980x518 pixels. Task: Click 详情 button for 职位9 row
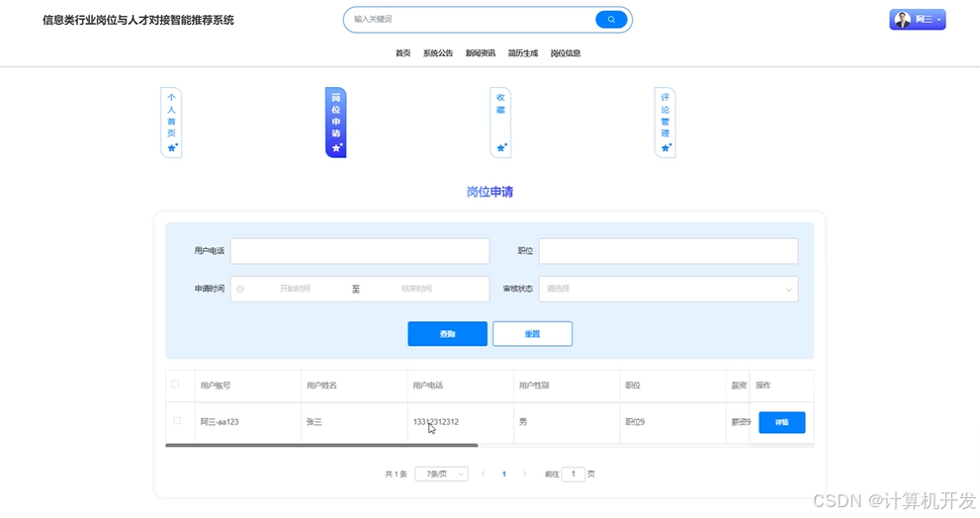pos(782,422)
